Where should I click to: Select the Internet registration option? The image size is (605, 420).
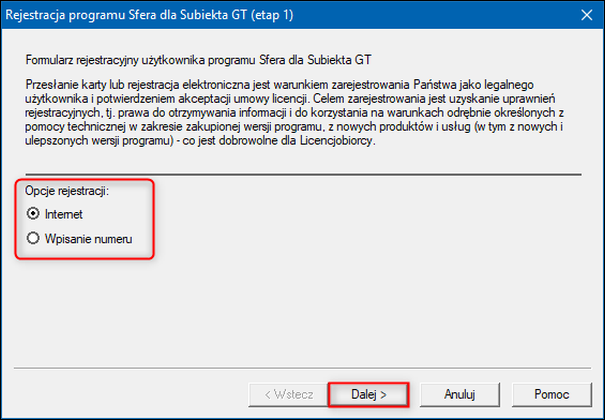click(x=34, y=213)
